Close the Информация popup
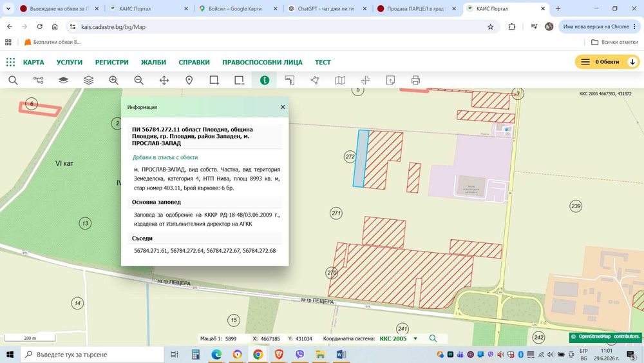644x363 pixels. point(283,107)
